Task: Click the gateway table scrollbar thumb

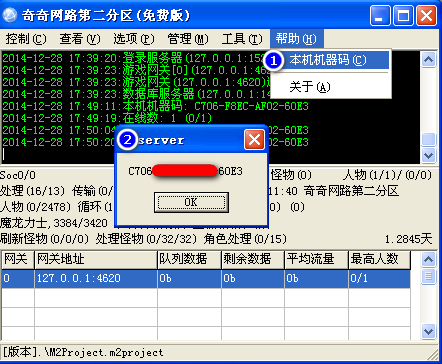Action: click(428, 276)
